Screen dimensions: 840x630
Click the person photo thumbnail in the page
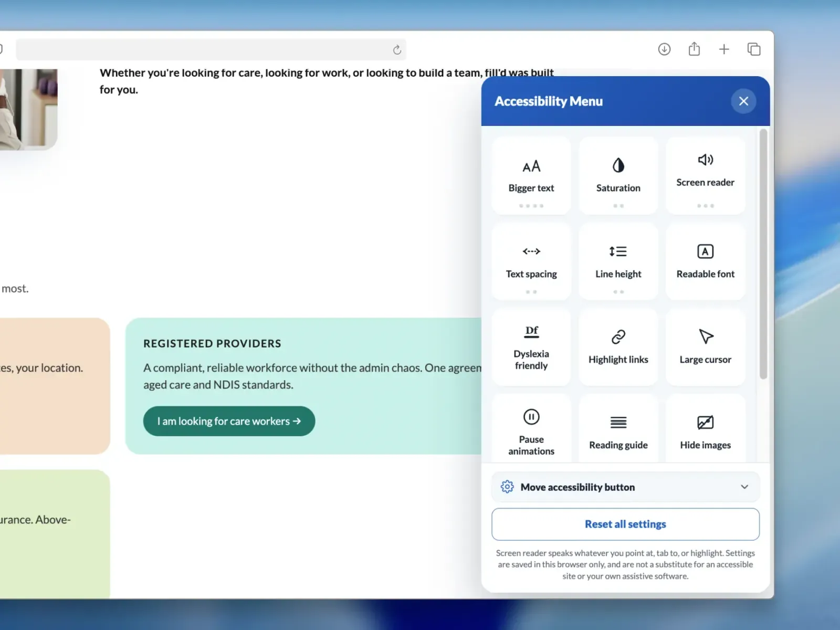point(28,109)
